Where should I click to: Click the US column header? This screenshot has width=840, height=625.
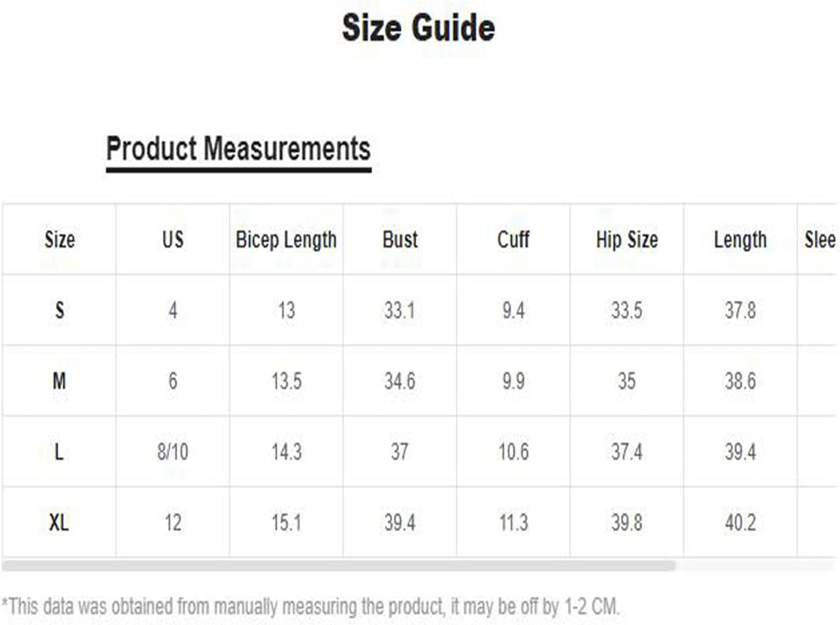[173, 239]
